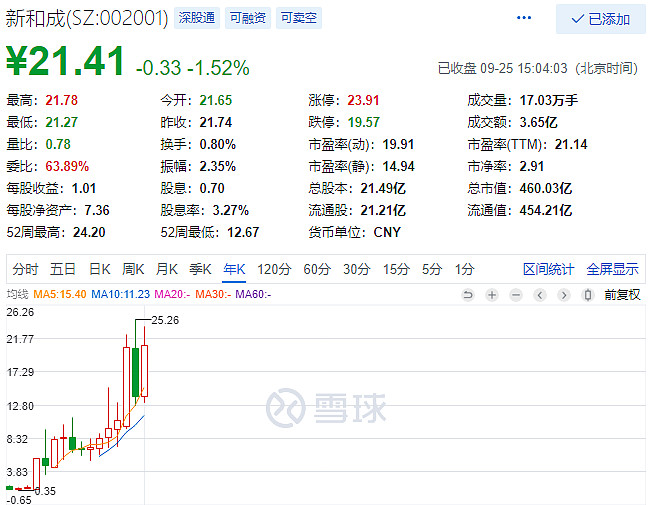Click the MA10:11.23 indicator label
This screenshot has height=505, width=662.
[x=121, y=294]
